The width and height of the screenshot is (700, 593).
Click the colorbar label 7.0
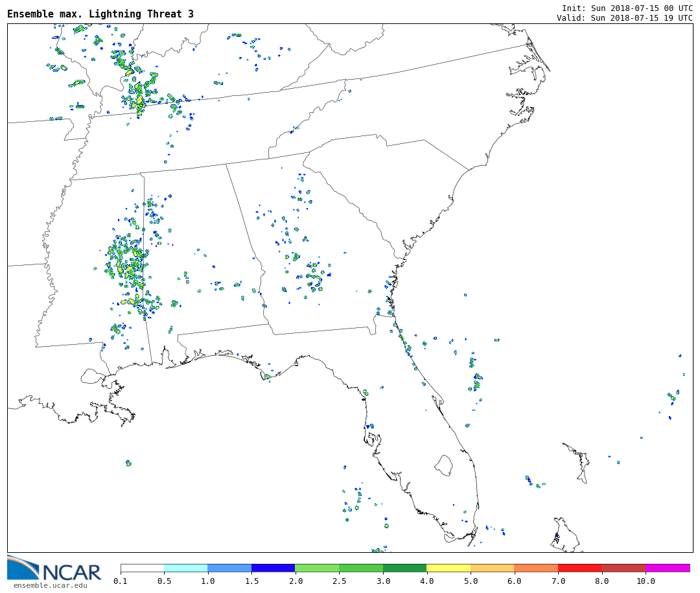558,581
